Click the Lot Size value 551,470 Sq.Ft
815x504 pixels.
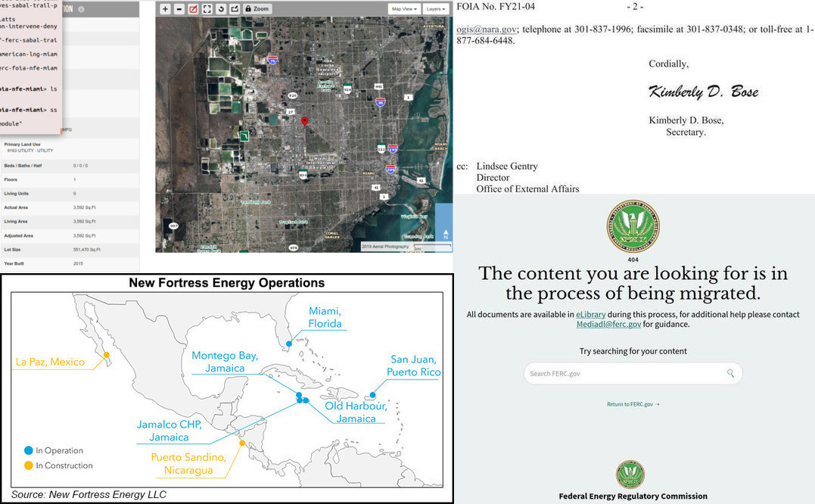click(87, 250)
